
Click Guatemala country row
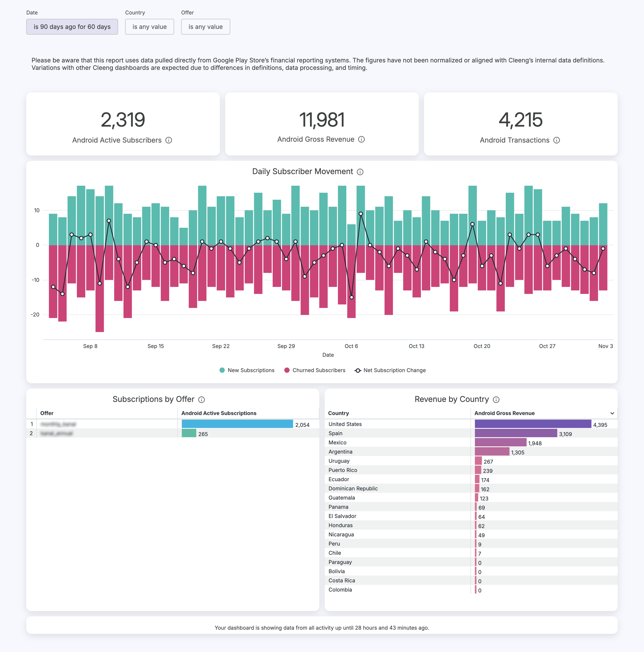[x=471, y=497]
